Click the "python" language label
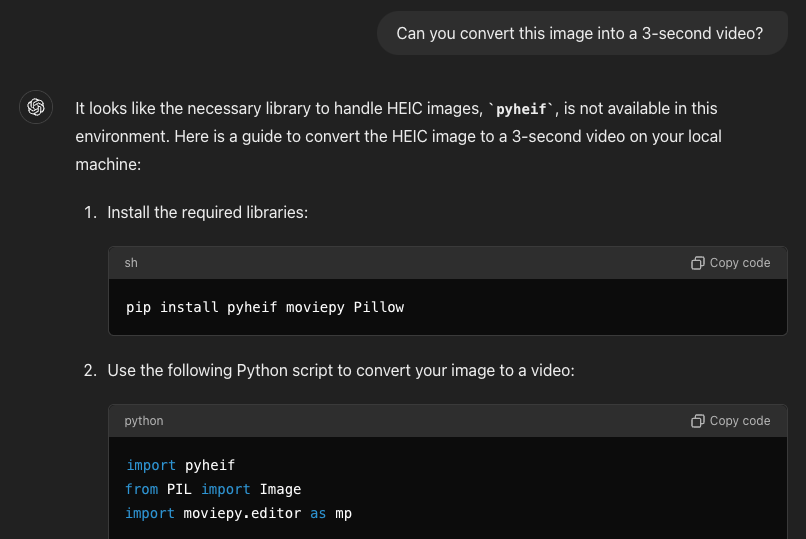The height and width of the screenshot is (539, 806). 144,421
